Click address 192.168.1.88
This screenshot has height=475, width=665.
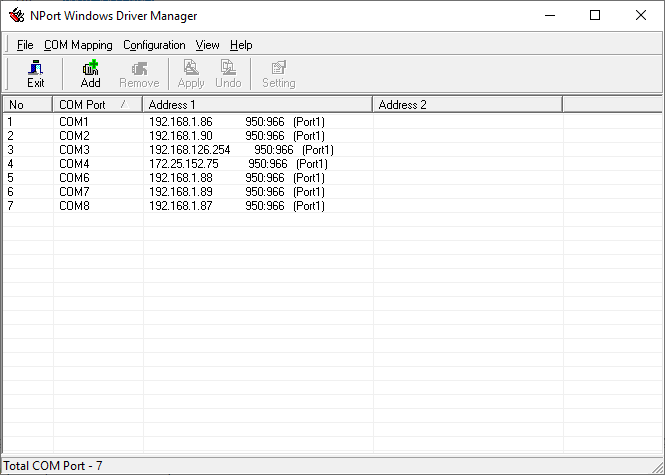coord(181,178)
